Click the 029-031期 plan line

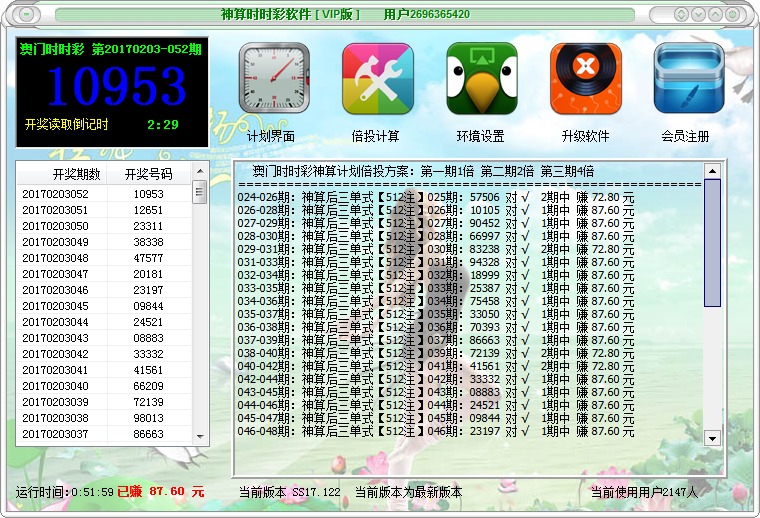[436, 249]
